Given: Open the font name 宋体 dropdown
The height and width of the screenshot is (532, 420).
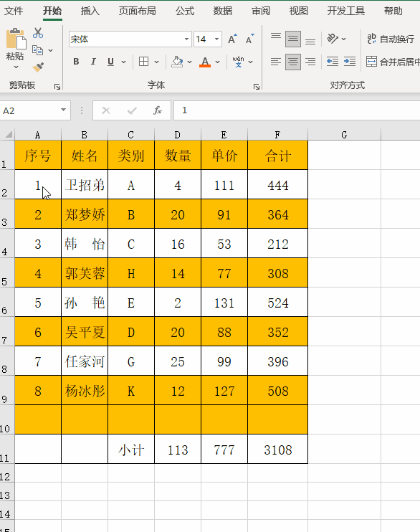Looking at the screenshot, I should (x=186, y=39).
